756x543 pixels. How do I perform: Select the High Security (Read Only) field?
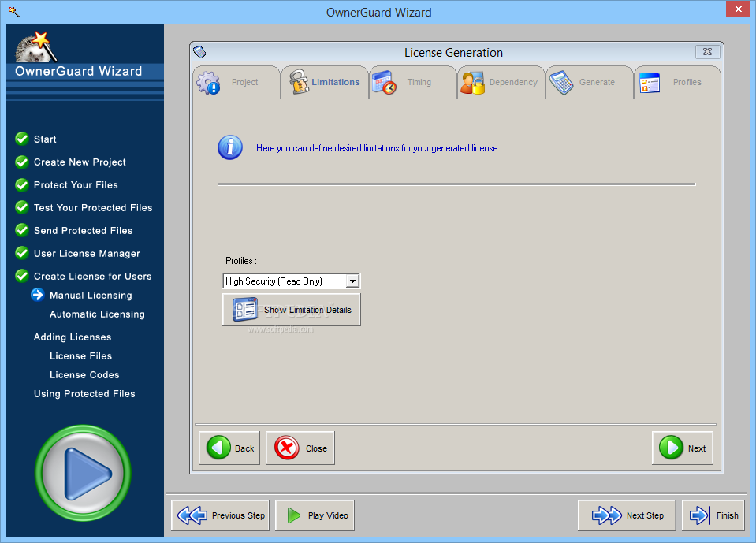tap(291, 281)
